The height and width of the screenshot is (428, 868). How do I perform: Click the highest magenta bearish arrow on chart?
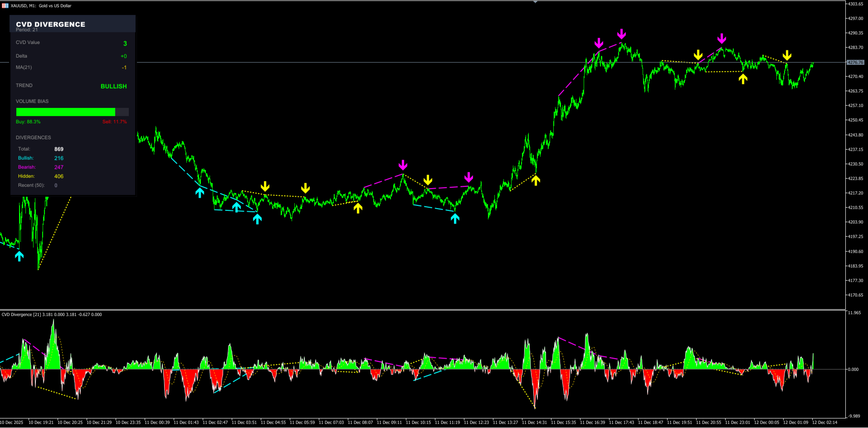(621, 34)
